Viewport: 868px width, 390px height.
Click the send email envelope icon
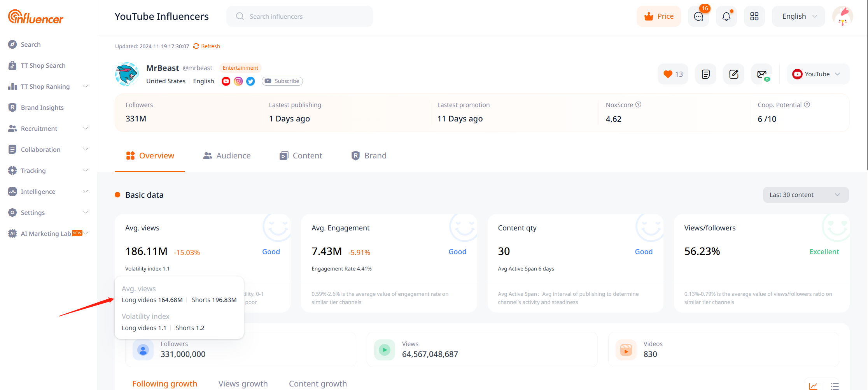pos(762,74)
